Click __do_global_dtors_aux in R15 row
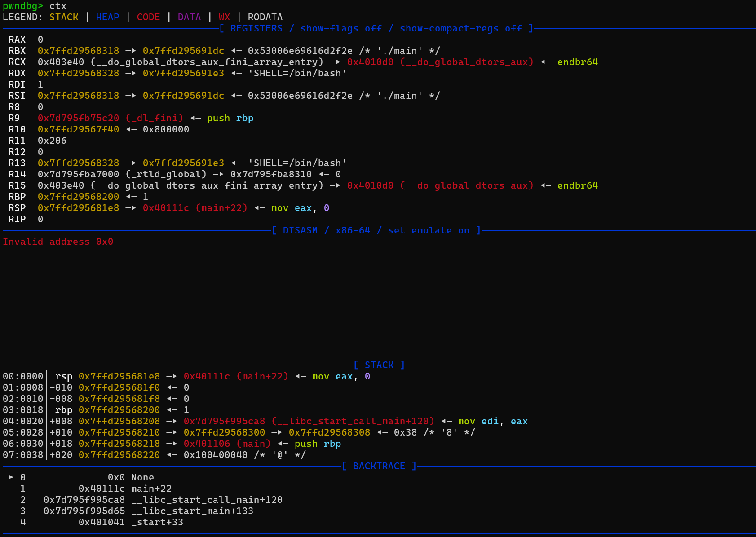 tap(467, 185)
